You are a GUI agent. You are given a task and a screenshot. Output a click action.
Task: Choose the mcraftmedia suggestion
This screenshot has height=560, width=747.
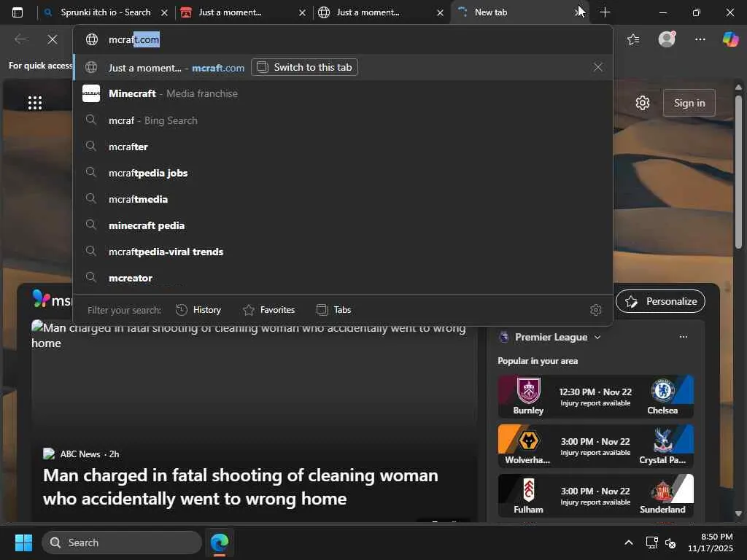343,199
